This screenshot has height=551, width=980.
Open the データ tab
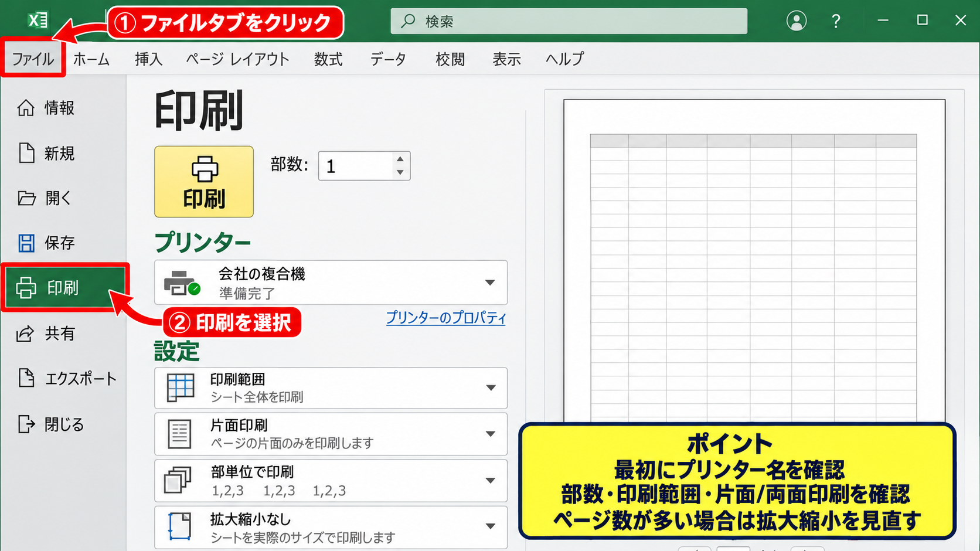tap(388, 59)
